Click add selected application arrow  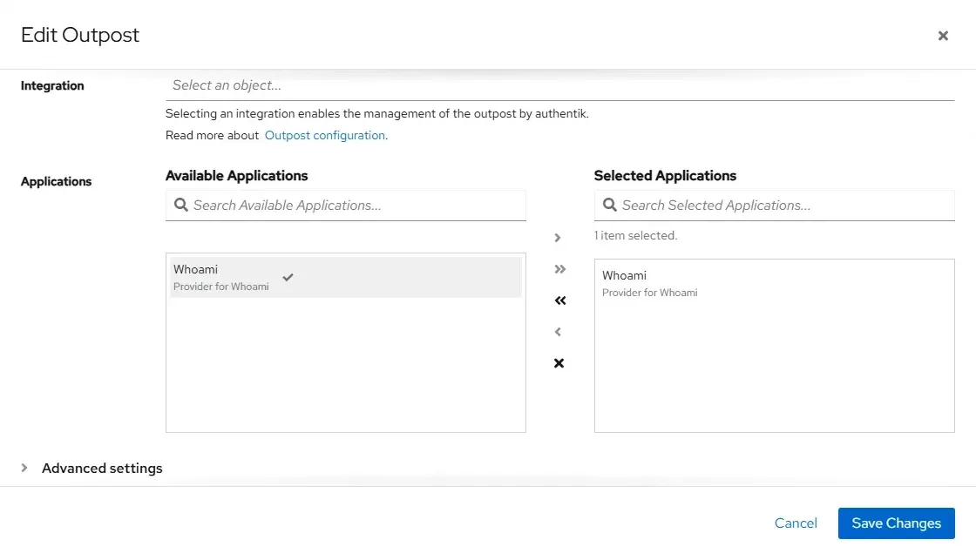tap(558, 238)
